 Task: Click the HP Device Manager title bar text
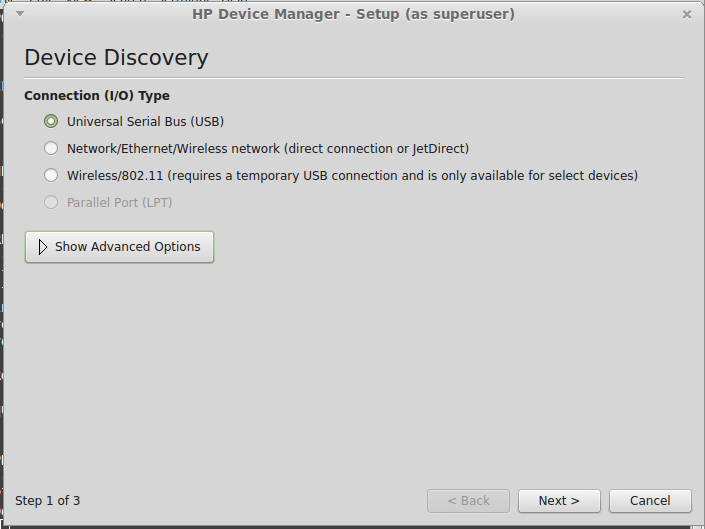353,14
